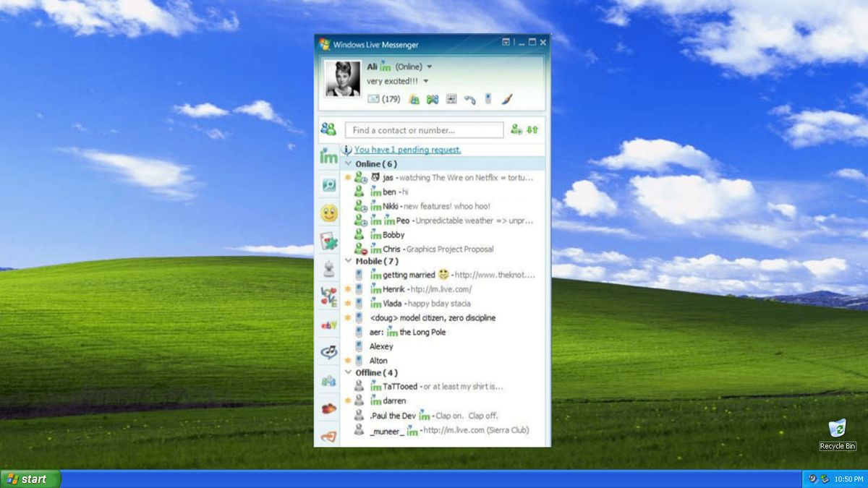Launch a game with the gamepad icon
The height and width of the screenshot is (488, 868).
click(432, 99)
